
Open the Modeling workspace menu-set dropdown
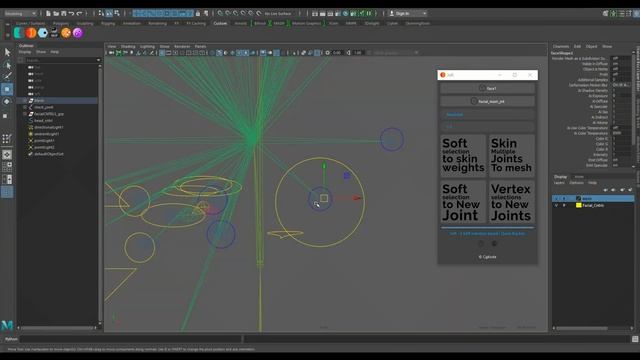click(20, 13)
